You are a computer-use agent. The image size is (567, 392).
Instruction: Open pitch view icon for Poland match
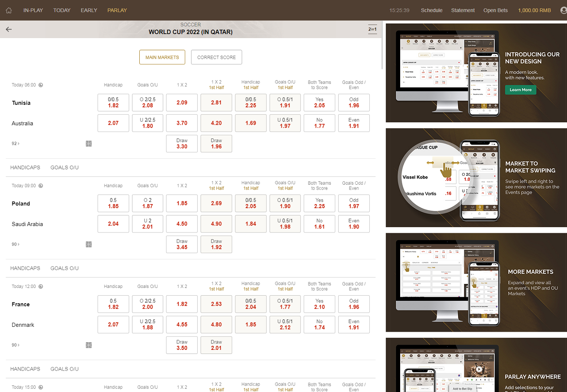pos(89,244)
